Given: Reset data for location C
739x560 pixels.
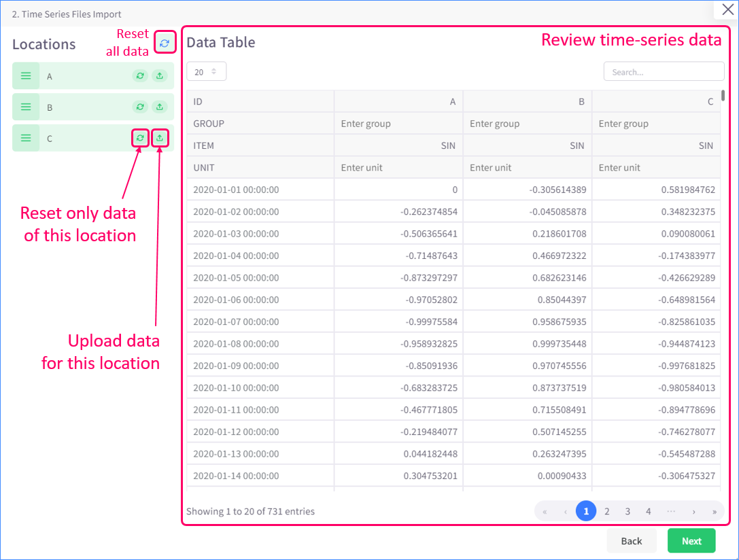Looking at the screenshot, I should pyautogui.click(x=140, y=138).
